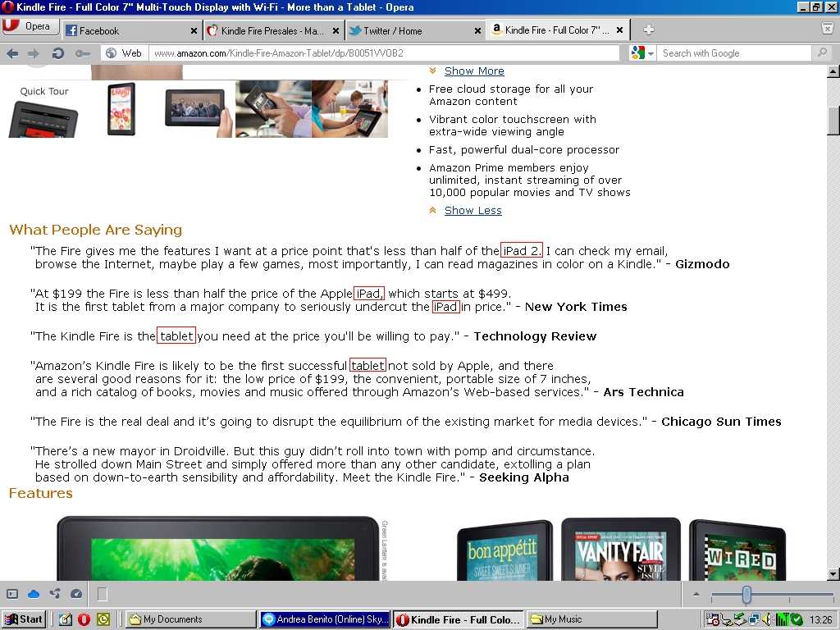Close the Facebook tab
840x630 pixels.
coord(194,31)
